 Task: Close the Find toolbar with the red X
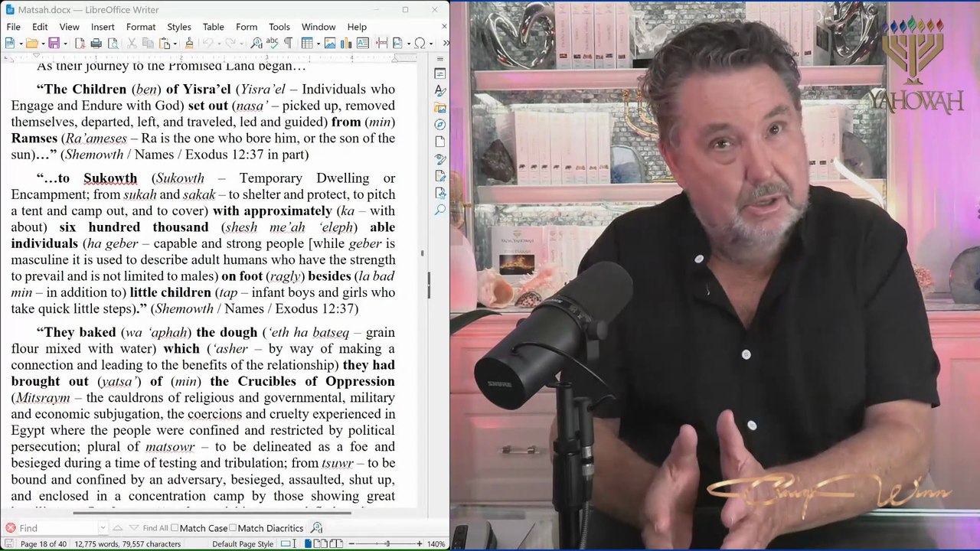[10, 528]
